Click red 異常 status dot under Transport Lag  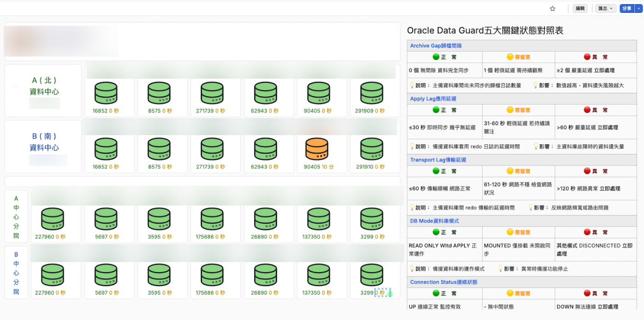click(x=587, y=171)
